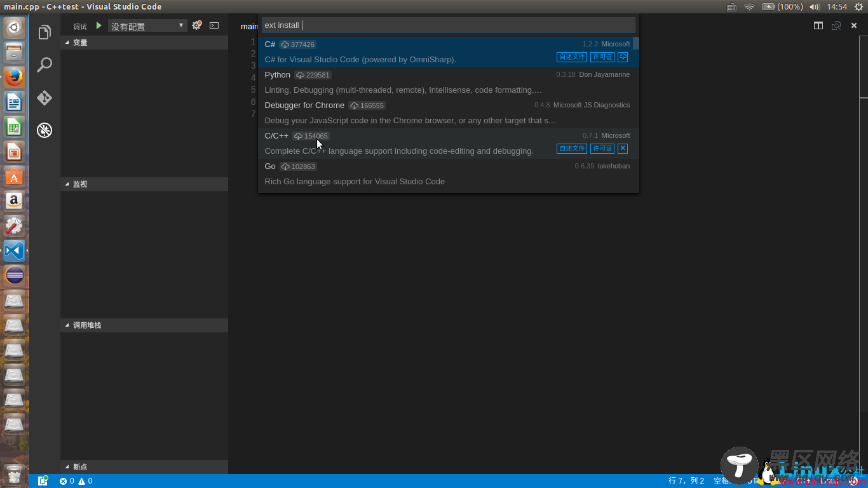Click the Don Jayamanne publisher name

point(604,74)
